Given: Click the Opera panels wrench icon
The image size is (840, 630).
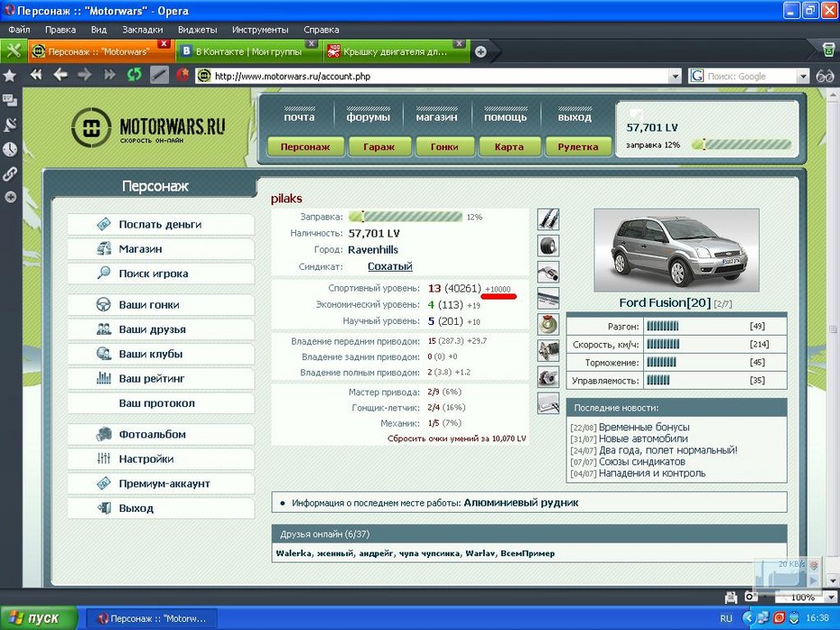Looking at the screenshot, I should [14, 51].
